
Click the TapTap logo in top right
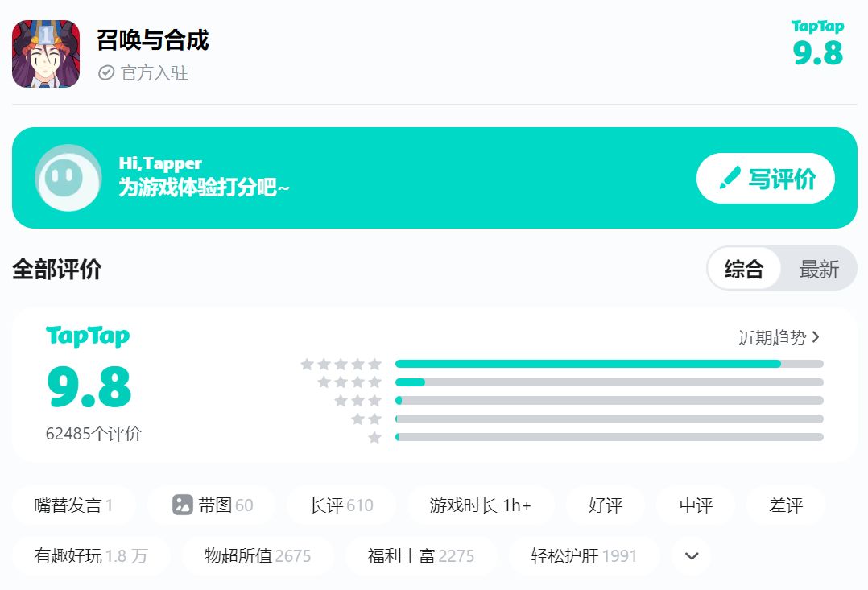(x=817, y=27)
